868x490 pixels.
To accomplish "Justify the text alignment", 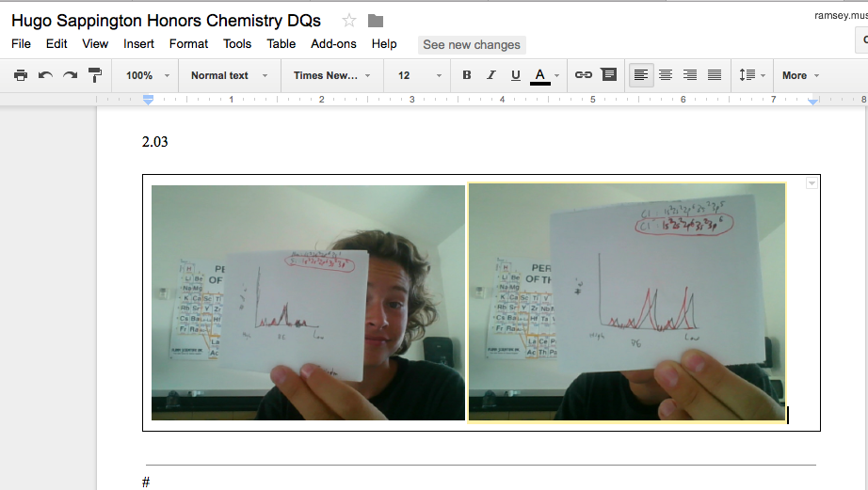I will (715, 75).
